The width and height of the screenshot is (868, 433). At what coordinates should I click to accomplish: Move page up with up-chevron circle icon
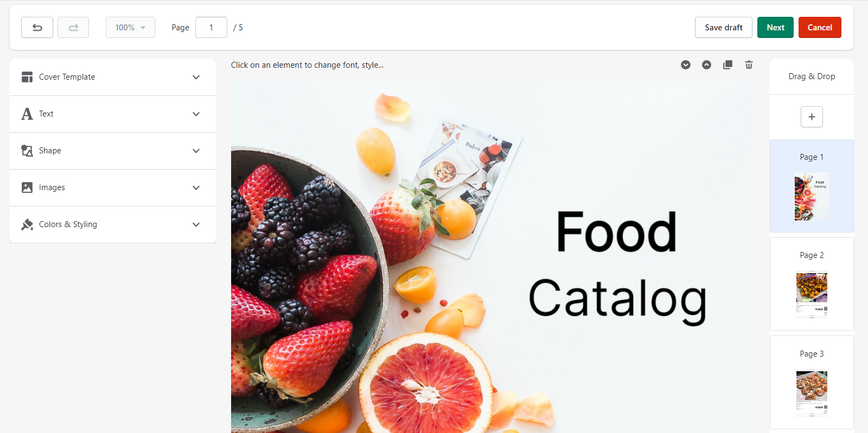[706, 65]
